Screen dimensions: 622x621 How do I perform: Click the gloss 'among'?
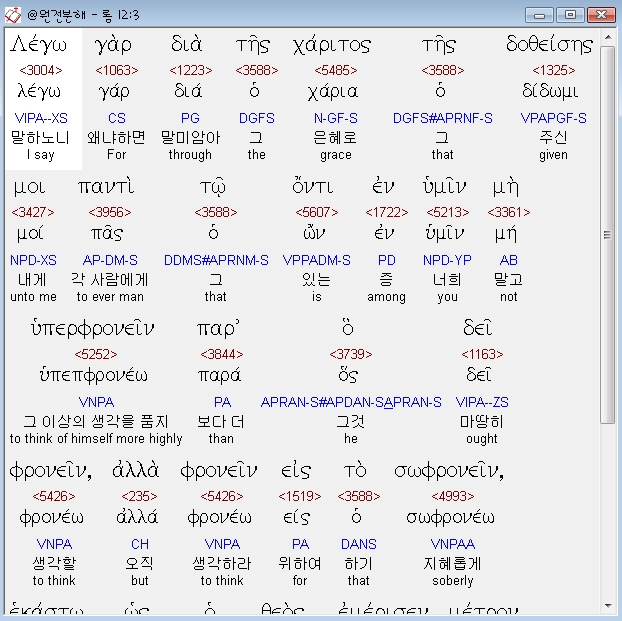tap(386, 297)
